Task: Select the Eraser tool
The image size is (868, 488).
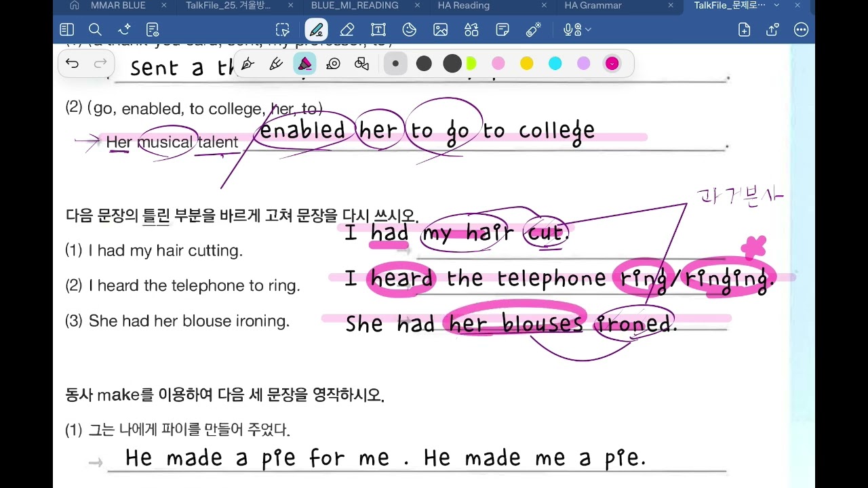Action: (347, 30)
